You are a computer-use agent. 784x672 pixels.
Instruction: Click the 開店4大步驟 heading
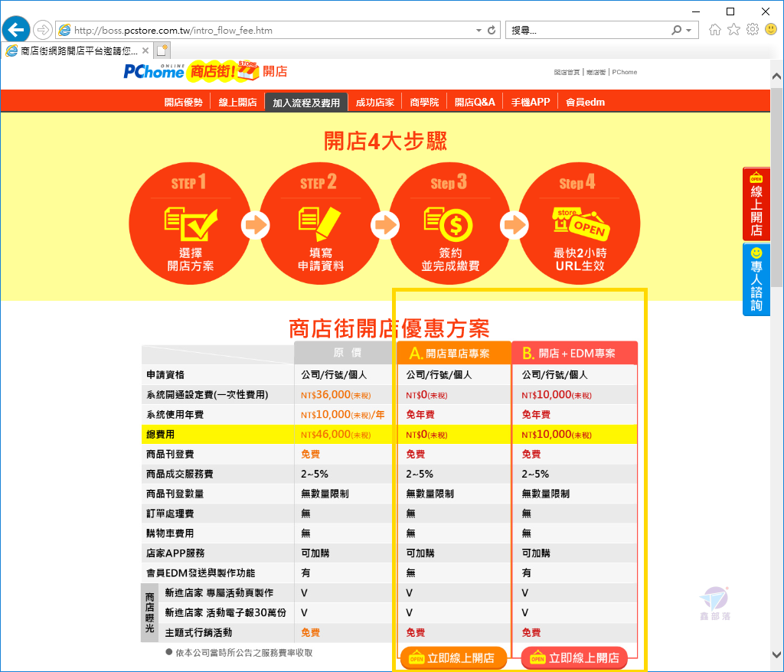pyautogui.click(x=385, y=141)
